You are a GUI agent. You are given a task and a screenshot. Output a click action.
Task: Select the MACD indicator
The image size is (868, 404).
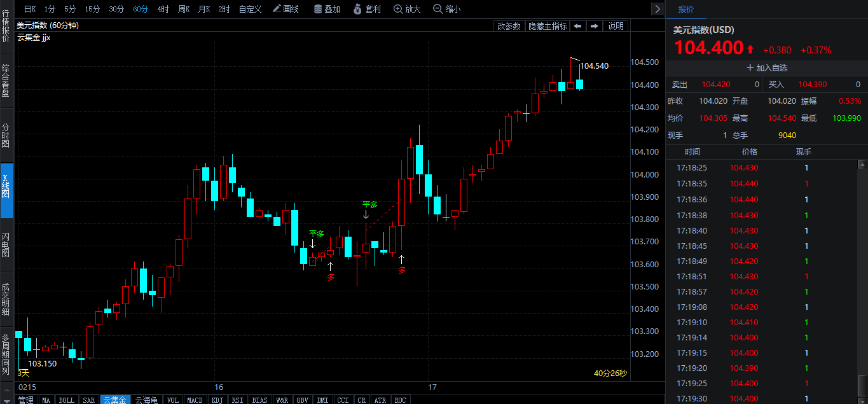coord(195,400)
